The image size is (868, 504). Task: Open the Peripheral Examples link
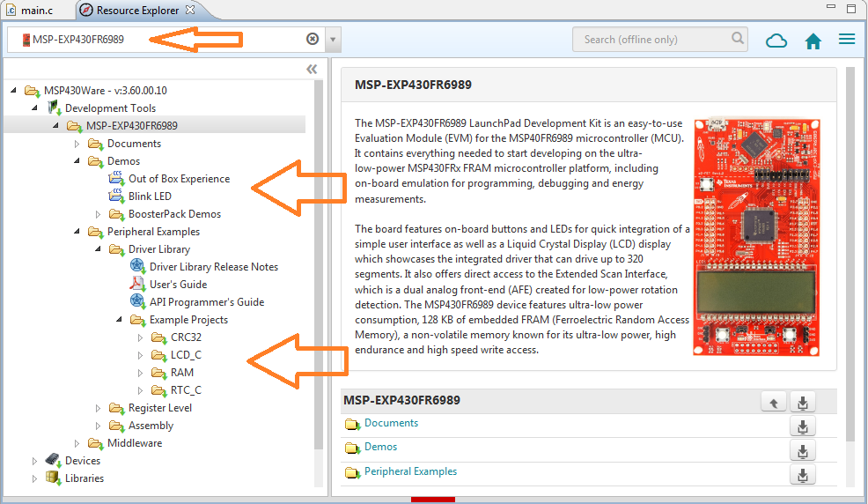pyautogui.click(x=410, y=471)
